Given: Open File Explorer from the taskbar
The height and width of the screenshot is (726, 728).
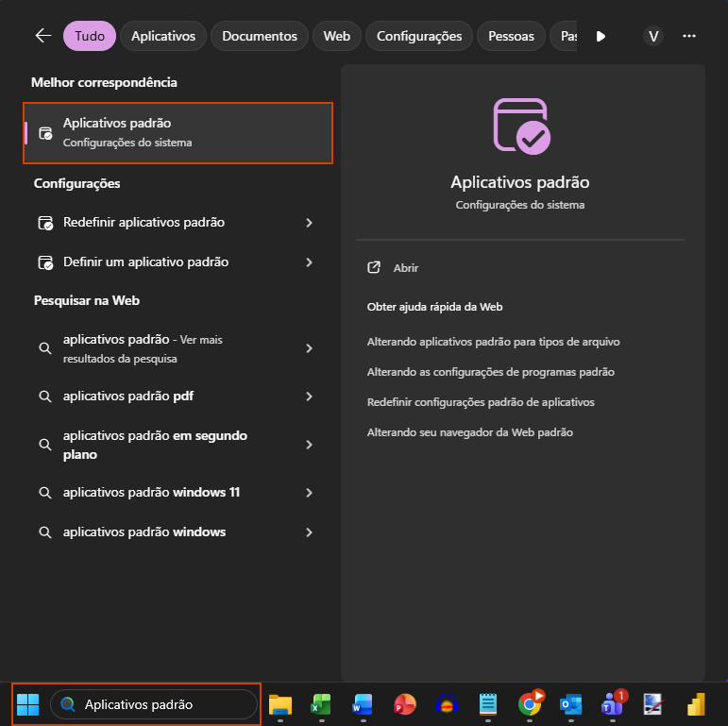Looking at the screenshot, I should pos(280,704).
